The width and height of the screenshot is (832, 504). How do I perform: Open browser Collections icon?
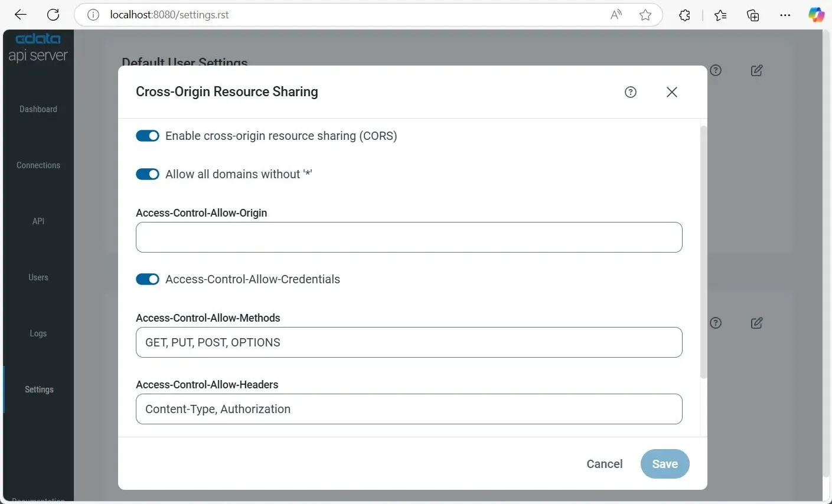753,15
